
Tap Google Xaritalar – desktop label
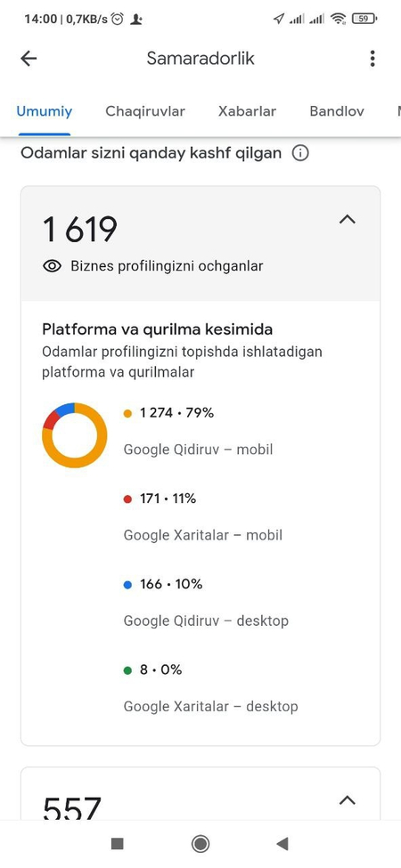[x=210, y=706]
